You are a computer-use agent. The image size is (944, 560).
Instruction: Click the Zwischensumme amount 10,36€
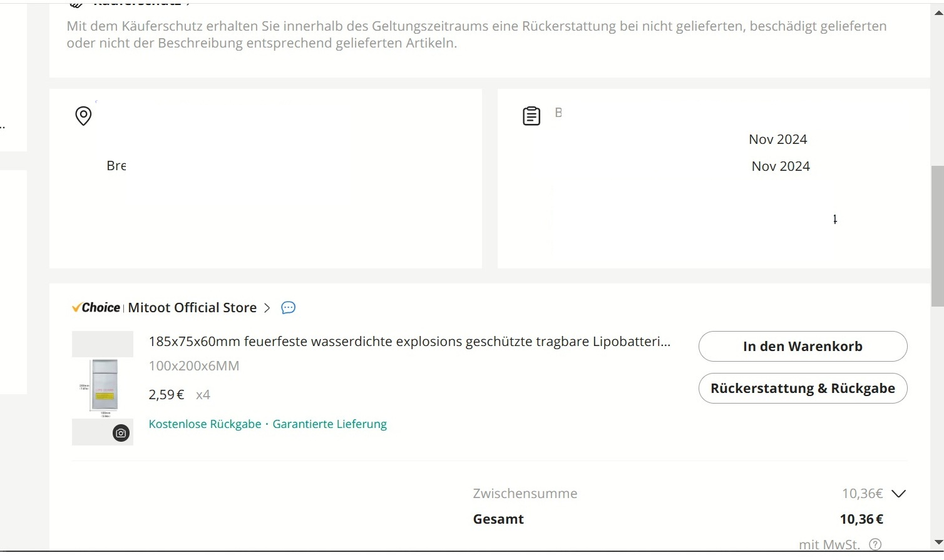click(862, 494)
